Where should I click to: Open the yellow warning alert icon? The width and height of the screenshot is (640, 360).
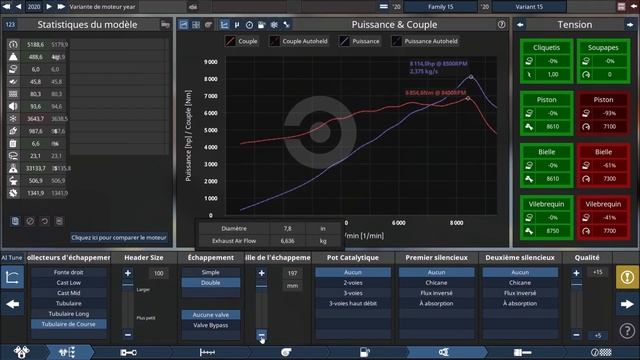(x=627, y=277)
